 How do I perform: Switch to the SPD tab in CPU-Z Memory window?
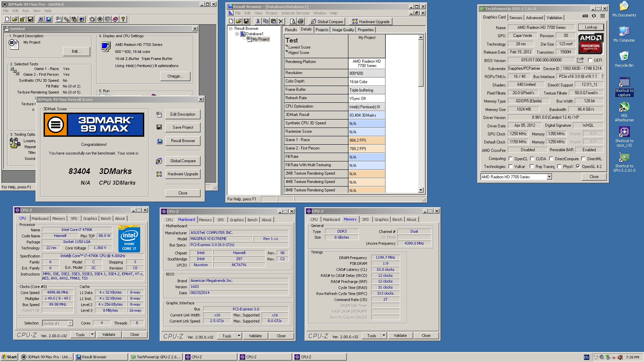click(365, 220)
